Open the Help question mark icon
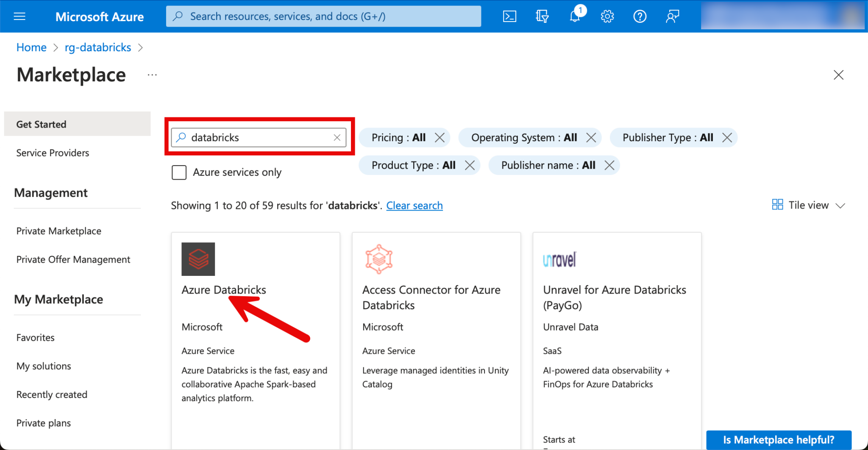Viewport: 868px width, 450px height. [x=640, y=17]
